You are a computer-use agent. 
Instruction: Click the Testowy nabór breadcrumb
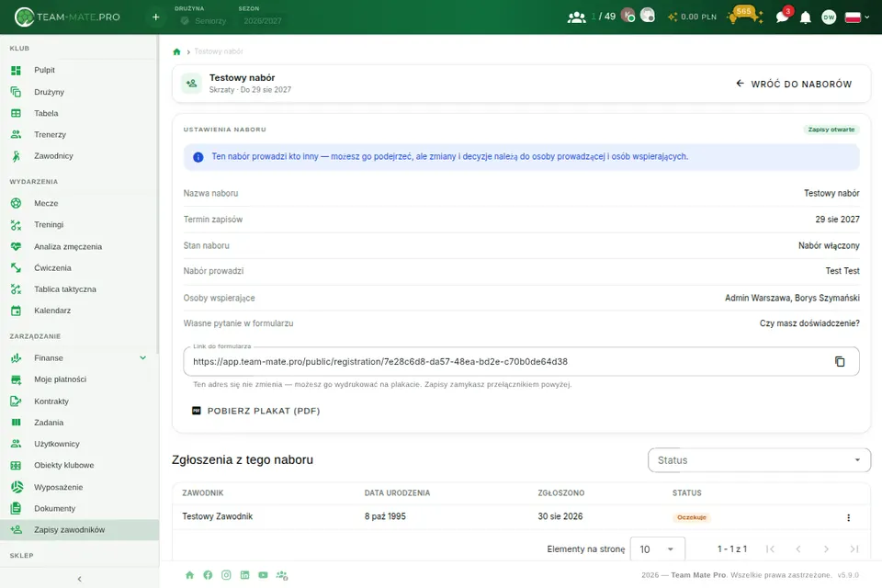point(219,51)
